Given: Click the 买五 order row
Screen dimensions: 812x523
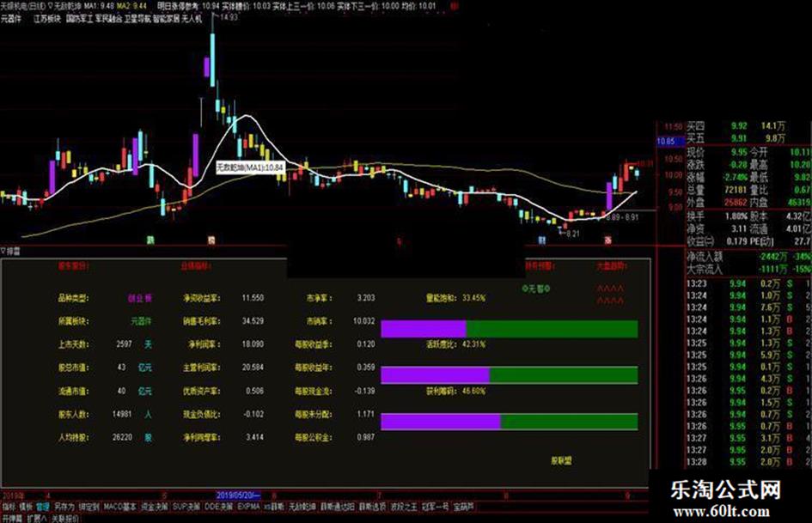Looking at the screenshot, I should coord(748,138).
